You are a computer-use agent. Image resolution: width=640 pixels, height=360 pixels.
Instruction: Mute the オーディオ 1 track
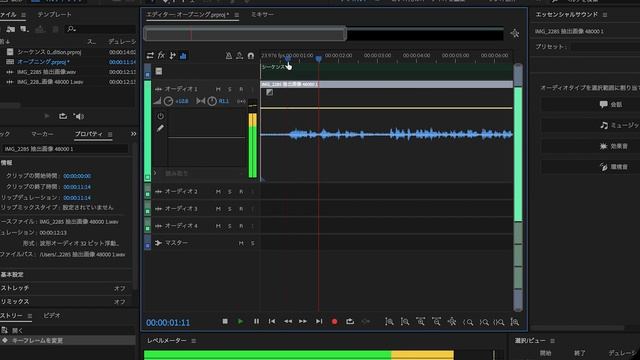tap(218, 89)
